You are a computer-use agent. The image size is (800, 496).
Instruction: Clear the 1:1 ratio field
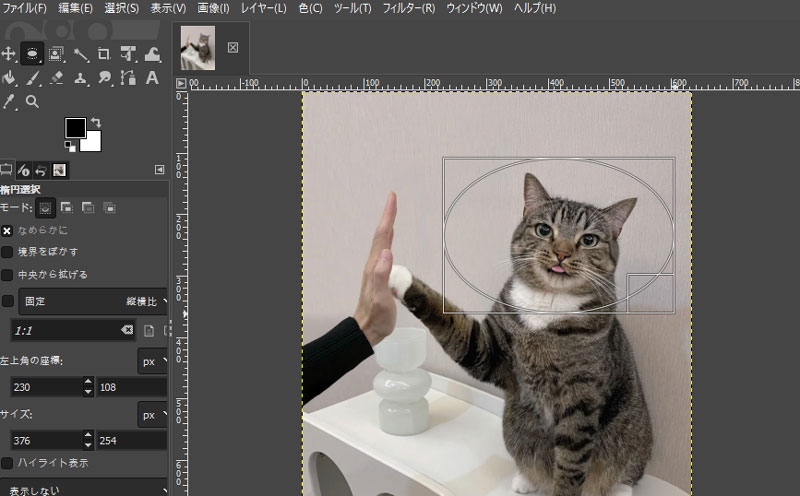127,330
